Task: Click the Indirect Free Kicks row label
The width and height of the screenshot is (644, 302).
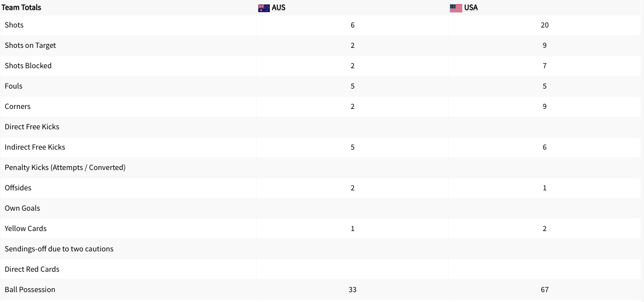Action: click(x=35, y=147)
